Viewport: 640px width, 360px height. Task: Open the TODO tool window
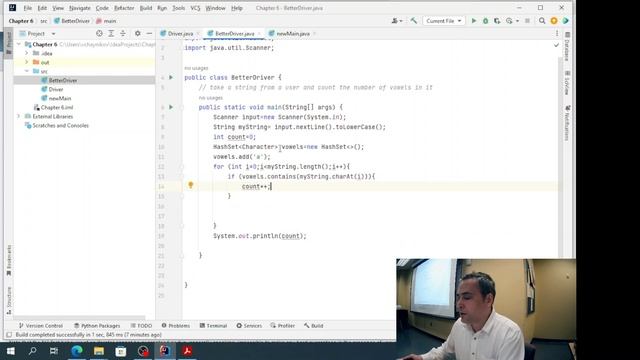(x=141, y=325)
